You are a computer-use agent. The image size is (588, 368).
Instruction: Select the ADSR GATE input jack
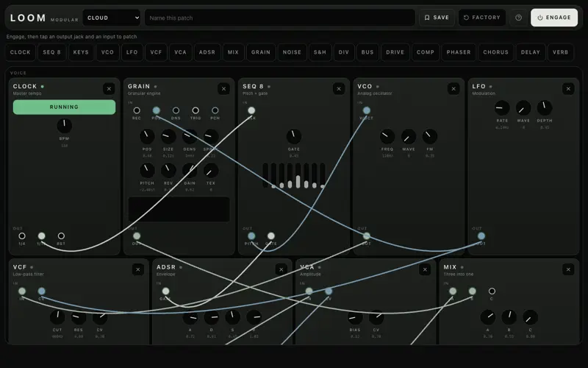pyautogui.click(x=165, y=291)
